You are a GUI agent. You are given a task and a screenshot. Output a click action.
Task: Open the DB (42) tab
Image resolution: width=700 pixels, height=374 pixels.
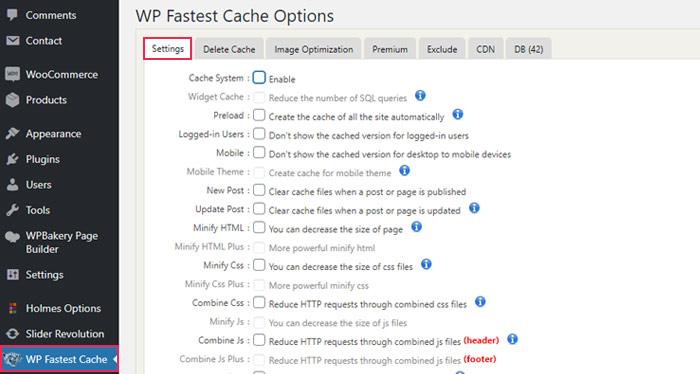coord(529,49)
